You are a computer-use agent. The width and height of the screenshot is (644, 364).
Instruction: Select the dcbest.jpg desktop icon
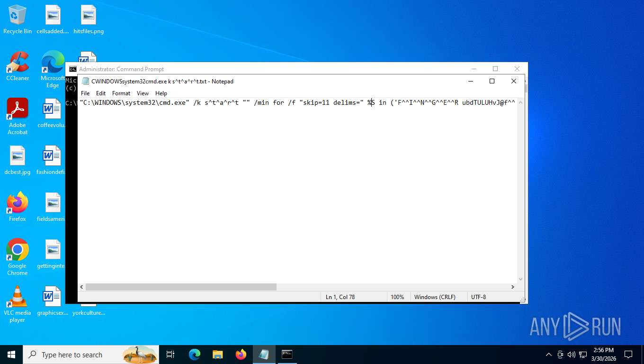coord(18,160)
